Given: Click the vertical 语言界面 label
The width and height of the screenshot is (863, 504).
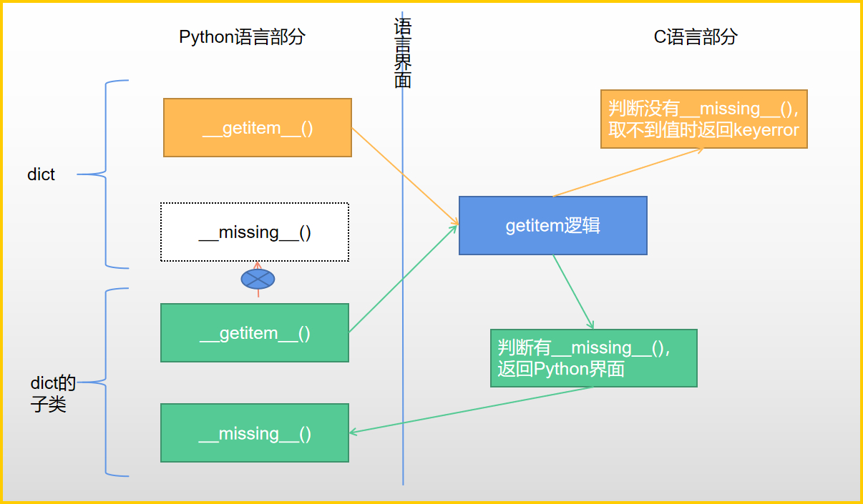Looking at the screenshot, I should (x=403, y=53).
